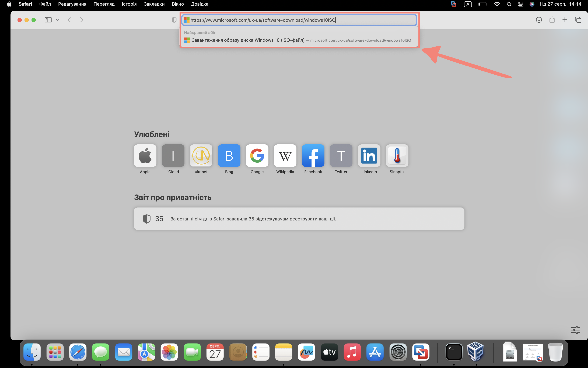Open Finder from the Dock

pyautogui.click(x=32, y=352)
